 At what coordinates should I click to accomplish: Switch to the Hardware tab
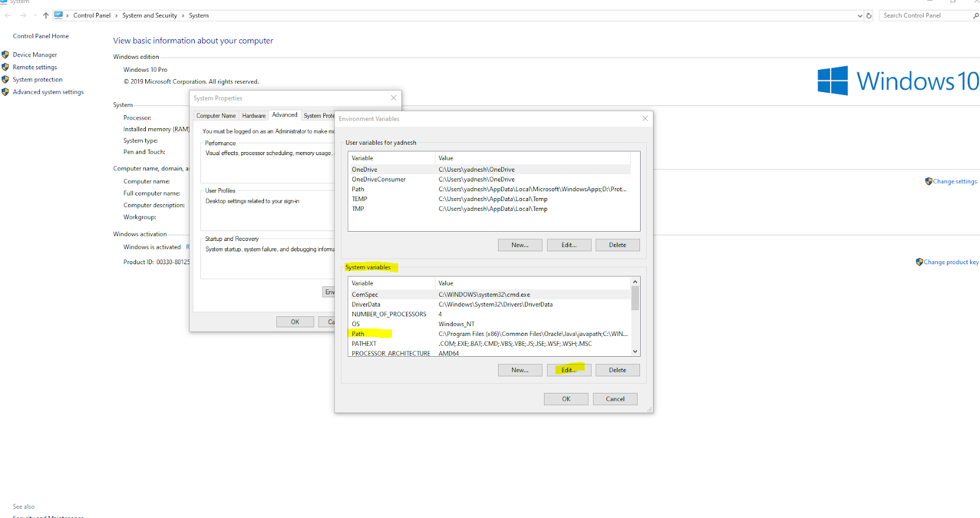(x=254, y=115)
